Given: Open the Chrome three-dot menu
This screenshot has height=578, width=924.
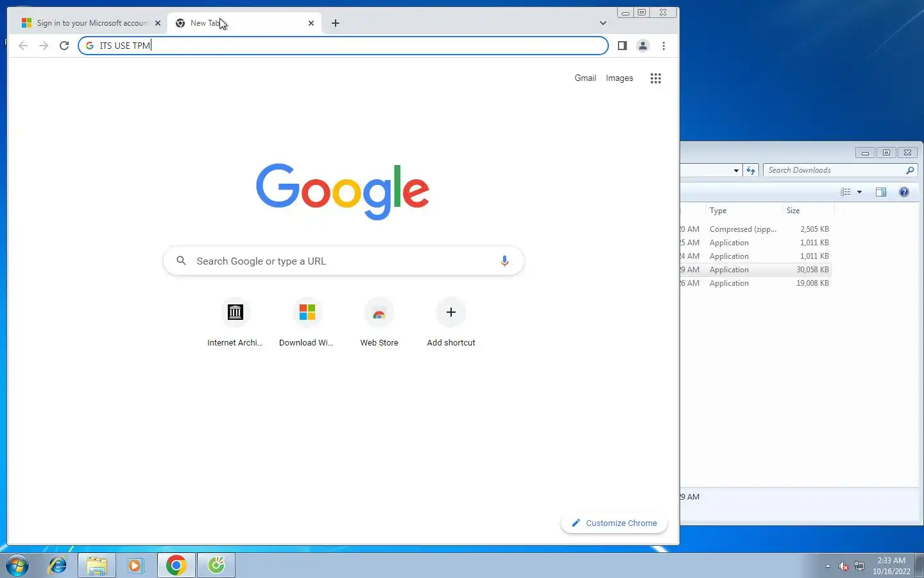Looking at the screenshot, I should point(663,46).
